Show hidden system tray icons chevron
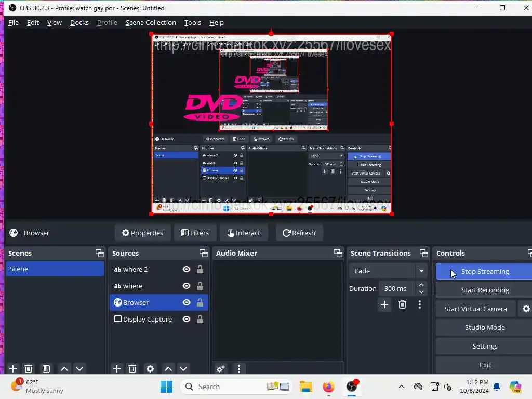 402,387
